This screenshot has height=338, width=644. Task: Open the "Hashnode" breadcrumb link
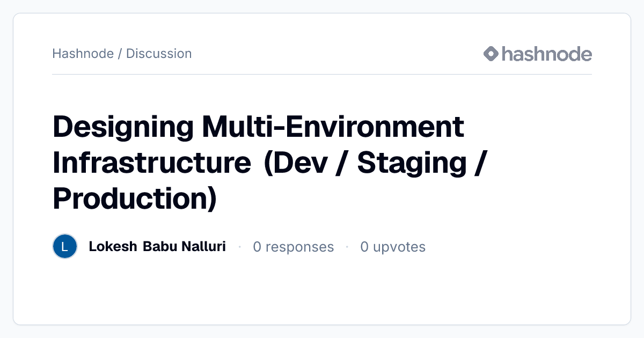point(83,54)
